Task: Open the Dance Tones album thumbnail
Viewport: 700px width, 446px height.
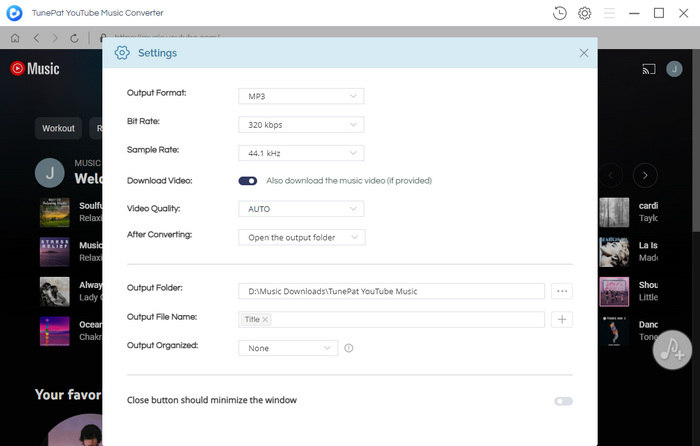Action: pyautogui.click(x=614, y=331)
